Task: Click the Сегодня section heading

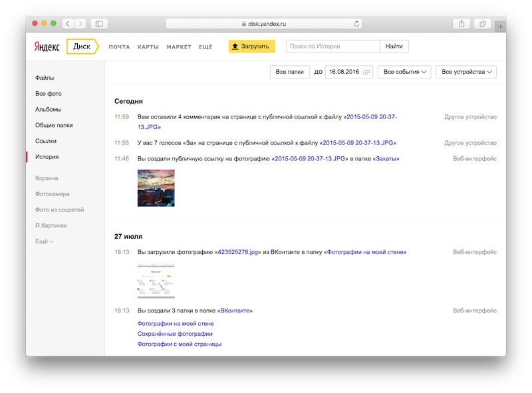Action: click(128, 101)
